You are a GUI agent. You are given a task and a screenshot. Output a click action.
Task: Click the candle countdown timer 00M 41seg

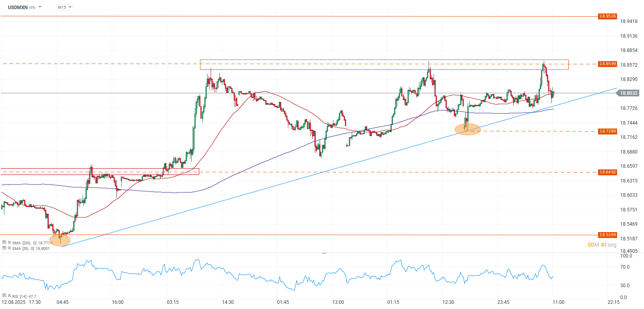[x=602, y=245]
